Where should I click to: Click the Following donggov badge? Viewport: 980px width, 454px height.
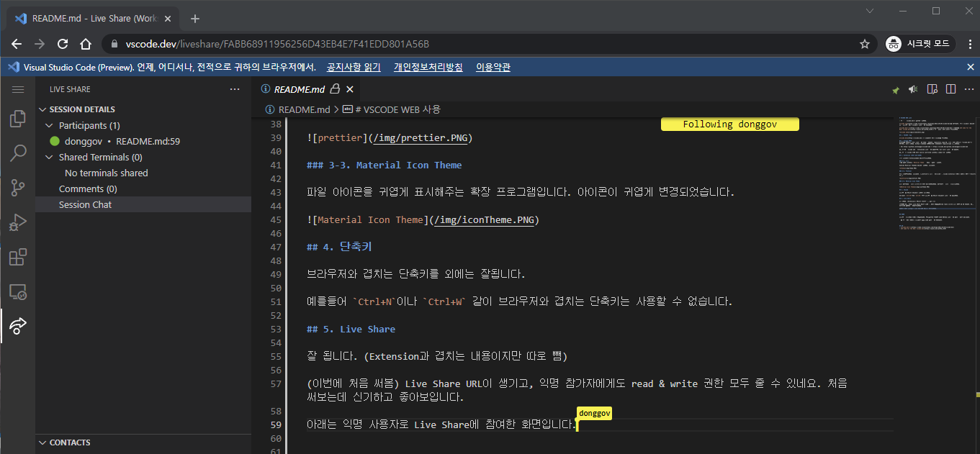point(730,124)
